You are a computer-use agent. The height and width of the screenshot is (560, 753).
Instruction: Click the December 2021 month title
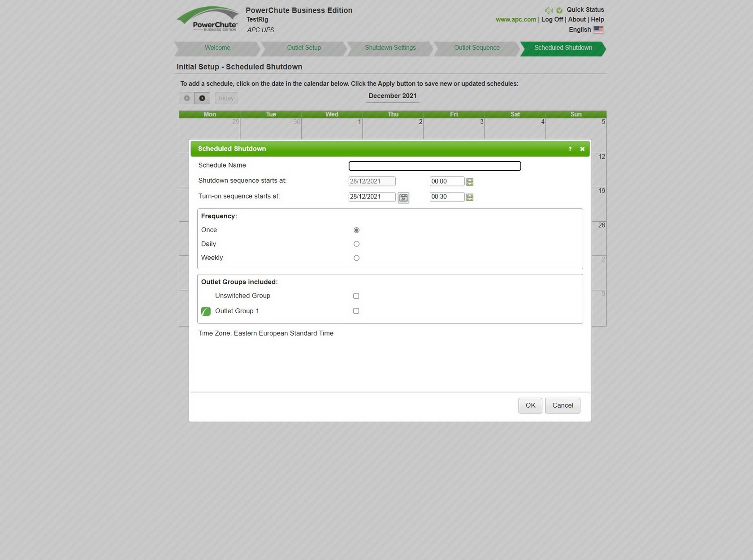[x=393, y=96]
